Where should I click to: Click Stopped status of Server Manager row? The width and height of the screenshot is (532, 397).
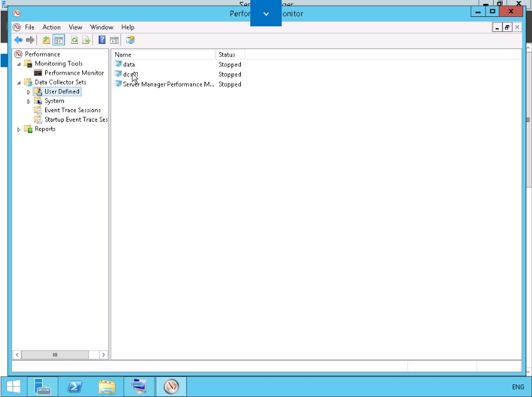(230, 84)
